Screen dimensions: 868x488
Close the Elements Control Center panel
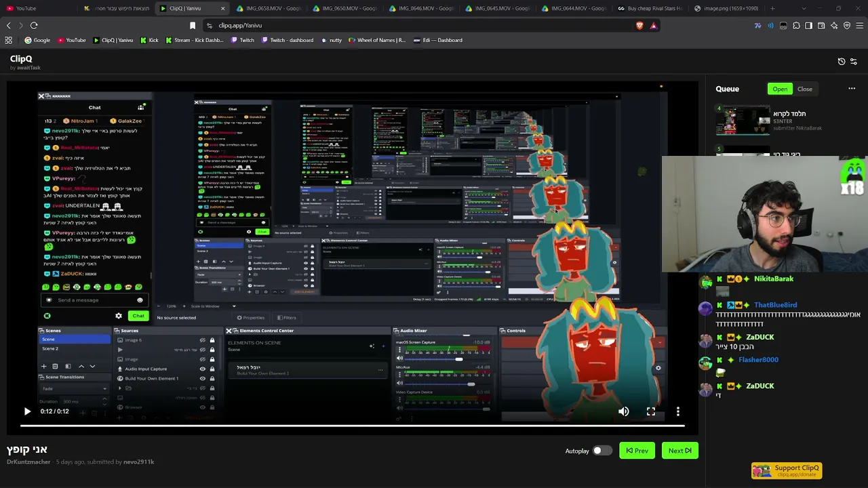point(229,331)
